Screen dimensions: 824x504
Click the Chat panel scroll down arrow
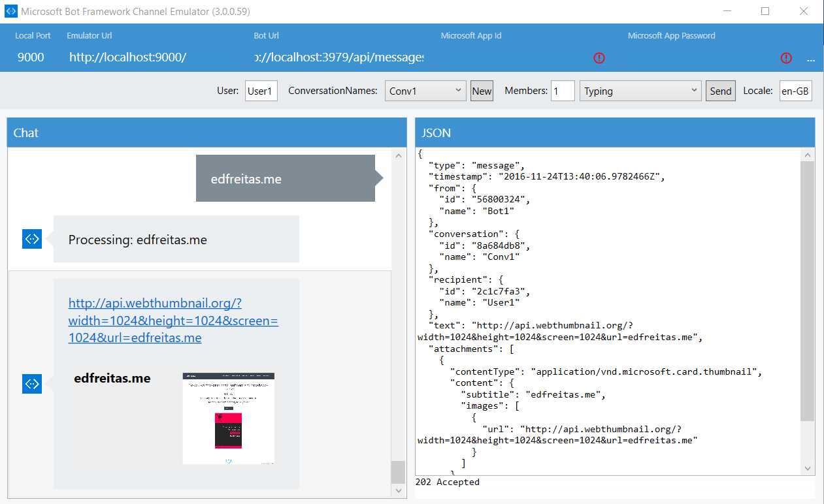[x=398, y=490]
